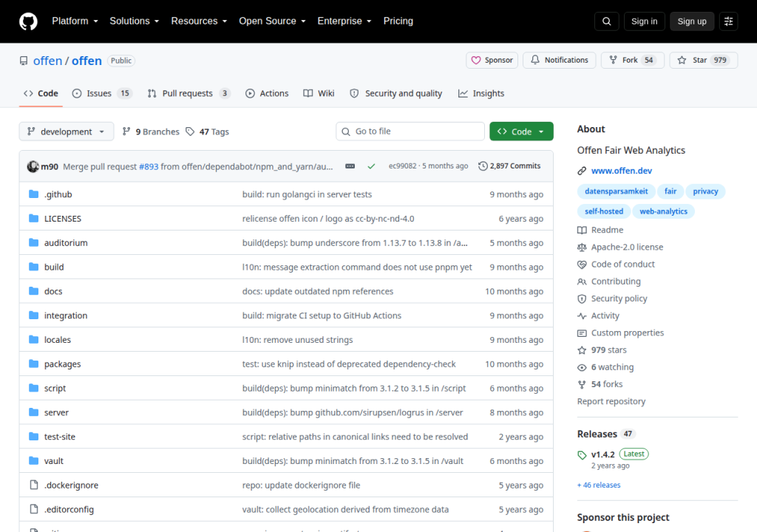The height and width of the screenshot is (532, 757).
Task: Open the Wiki tab
Action: pyautogui.click(x=319, y=93)
